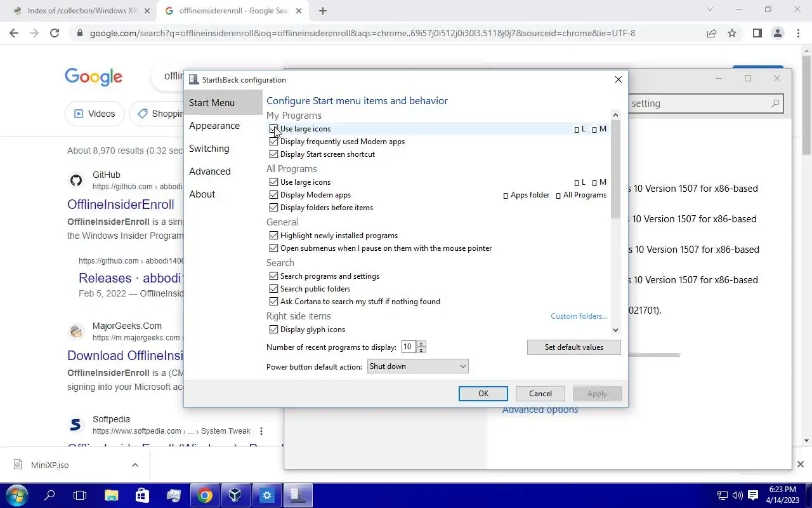The width and height of the screenshot is (812, 508).
Task: Open the VirtualBox cube taskbar icon
Action: [235, 495]
